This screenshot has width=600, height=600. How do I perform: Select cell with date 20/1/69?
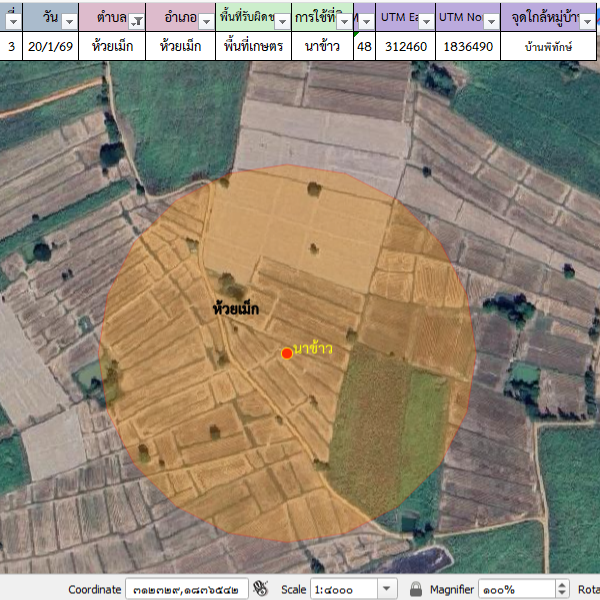(x=49, y=46)
